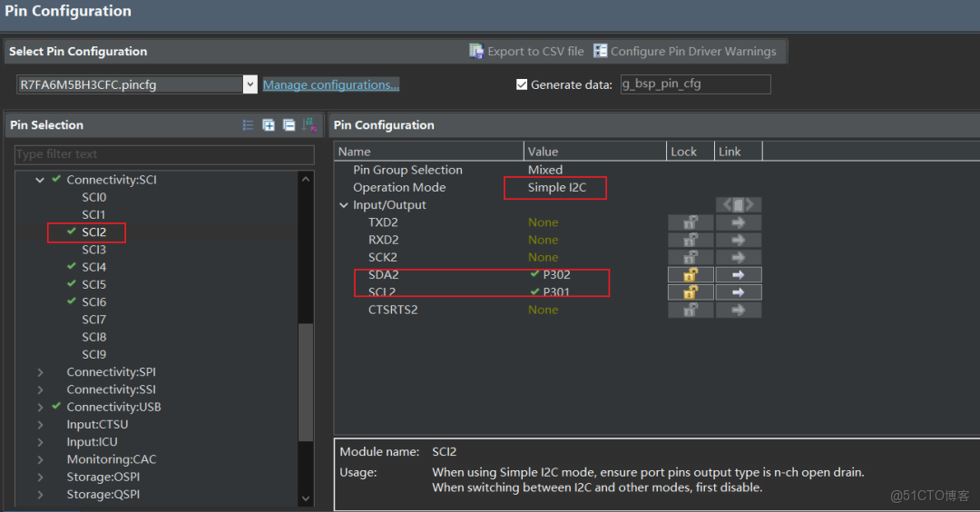Expand the Monitoring:CAC node
The image size is (980, 512).
[40, 460]
